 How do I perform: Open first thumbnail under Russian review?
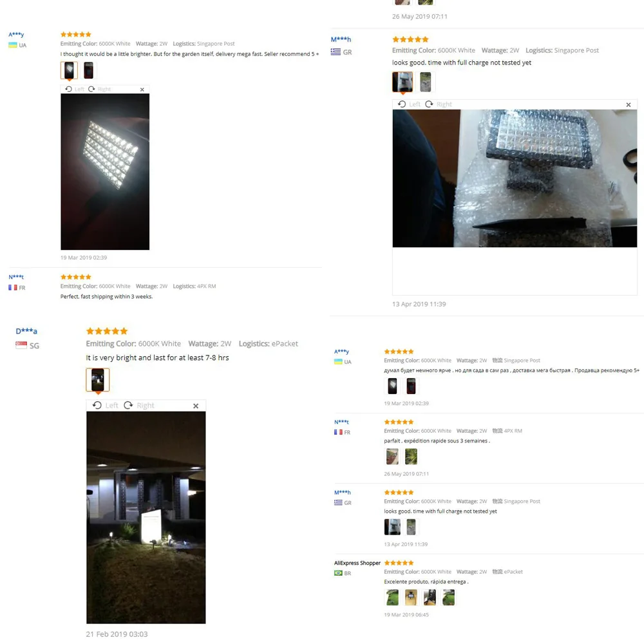pos(392,386)
